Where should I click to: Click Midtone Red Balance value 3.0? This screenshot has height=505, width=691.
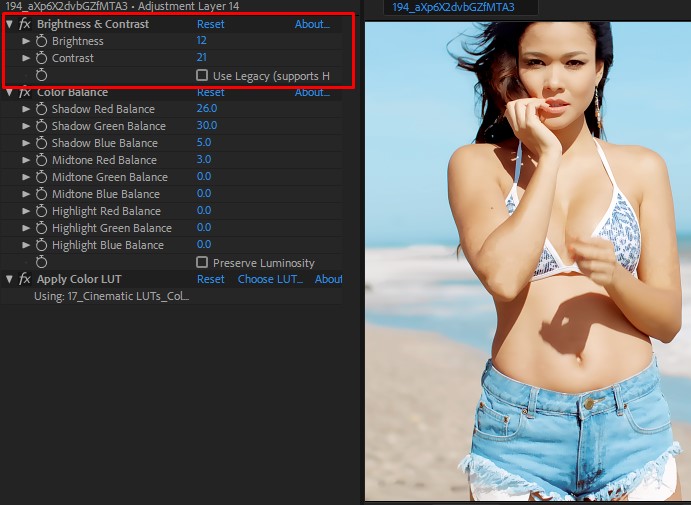click(x=204, y=160)
